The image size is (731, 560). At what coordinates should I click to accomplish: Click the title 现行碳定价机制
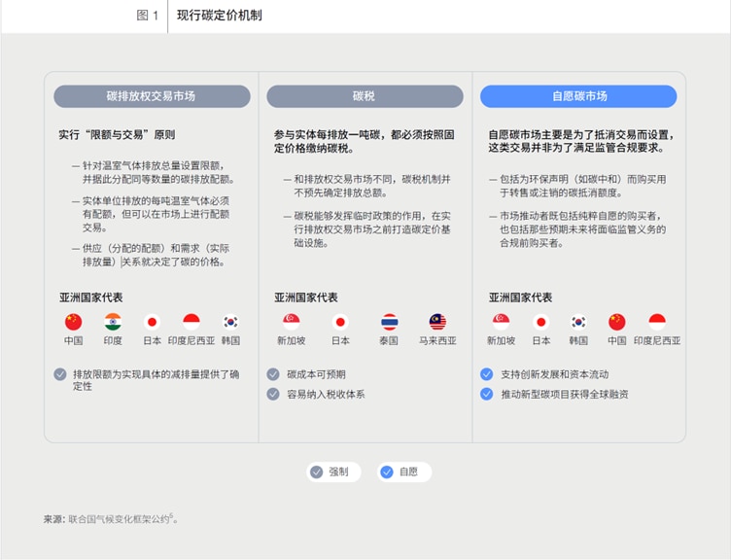(219, 16)
